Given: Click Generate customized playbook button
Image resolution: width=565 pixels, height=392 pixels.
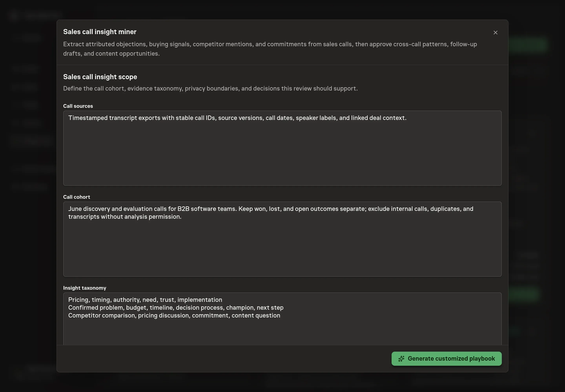Looking at the screenshot, I should click(446, 358).
